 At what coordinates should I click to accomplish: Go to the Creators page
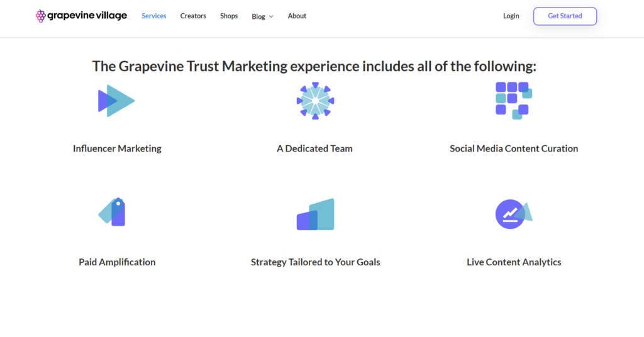(x=193, y=16)
